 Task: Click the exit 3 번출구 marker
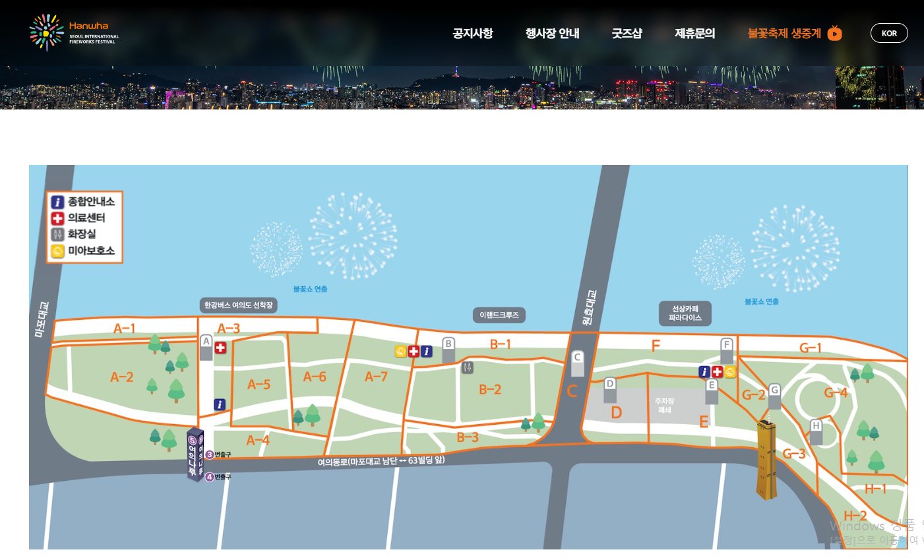[218, 454]
